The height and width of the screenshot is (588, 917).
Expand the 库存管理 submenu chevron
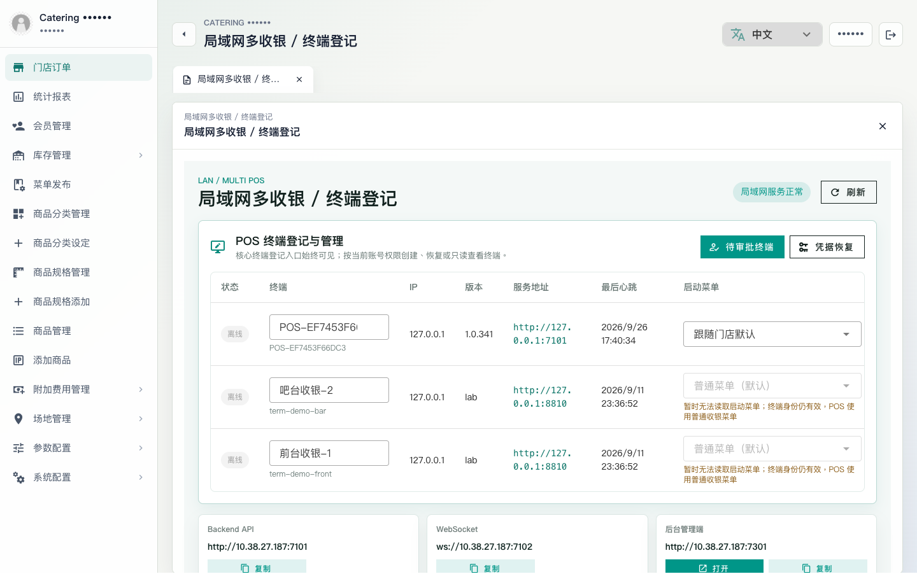(x=141, y=155)
